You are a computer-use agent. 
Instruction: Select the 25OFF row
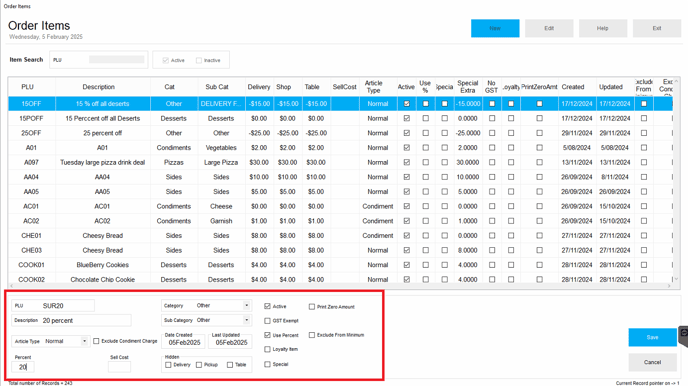340,133
